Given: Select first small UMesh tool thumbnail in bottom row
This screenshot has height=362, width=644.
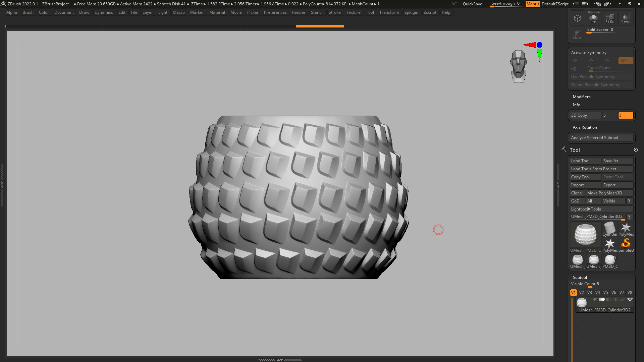Looking at the screenshot, I should pyautogui.click(x=578, y=261).
